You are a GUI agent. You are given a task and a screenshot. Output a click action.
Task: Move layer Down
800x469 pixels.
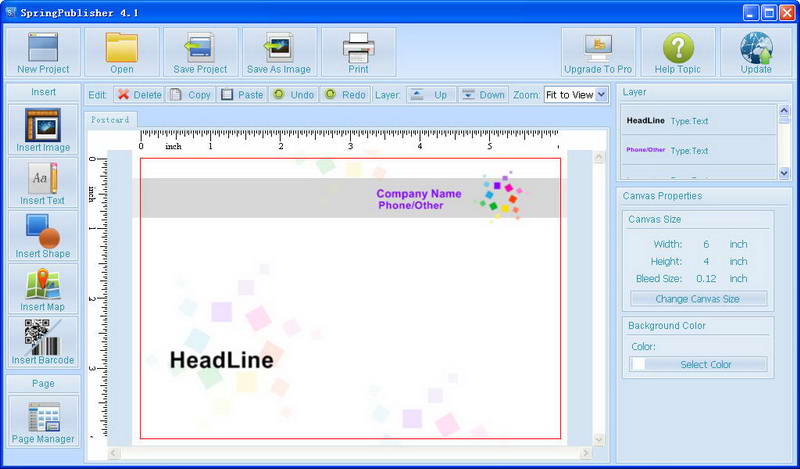pyautogui.click(x=483, y=95)
